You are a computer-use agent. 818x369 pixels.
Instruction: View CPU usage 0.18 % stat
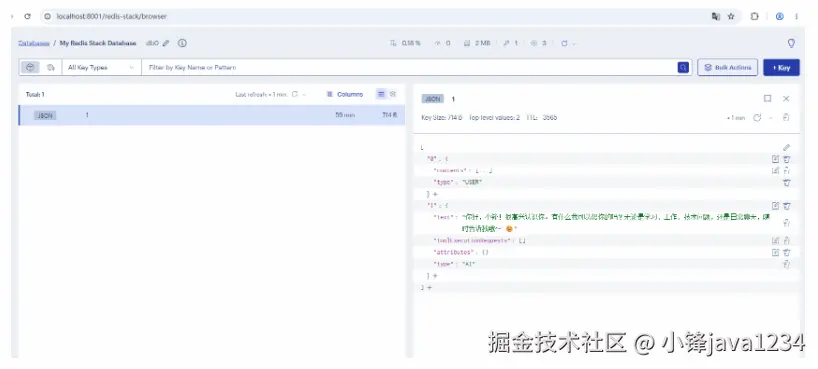point(405,43)
